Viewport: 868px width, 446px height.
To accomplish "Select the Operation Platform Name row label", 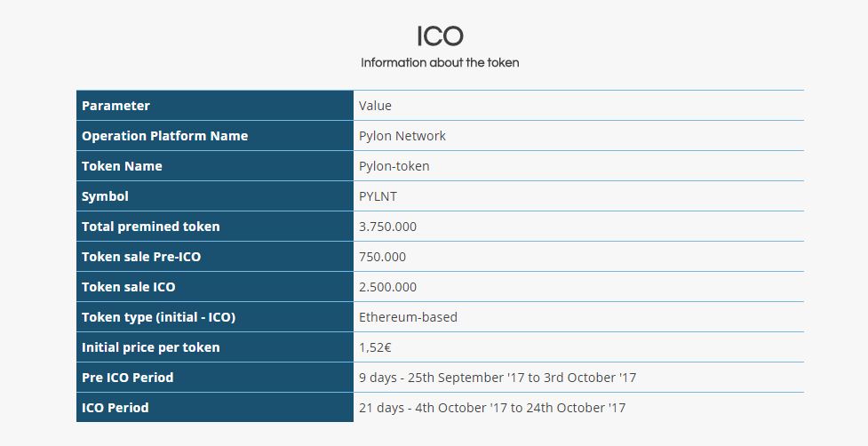I will tap(164, 136).
